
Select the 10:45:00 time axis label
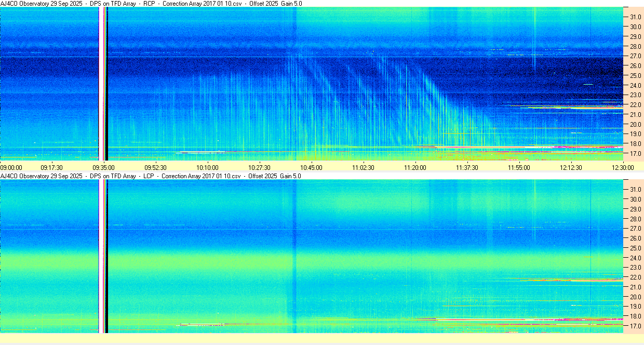coord(311,167)
